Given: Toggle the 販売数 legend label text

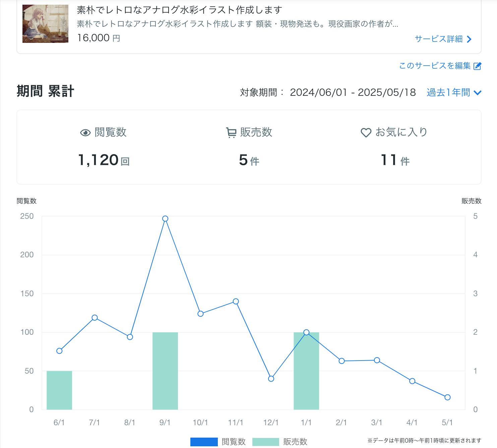Looking at the screenshot, I should click(295, 442).
